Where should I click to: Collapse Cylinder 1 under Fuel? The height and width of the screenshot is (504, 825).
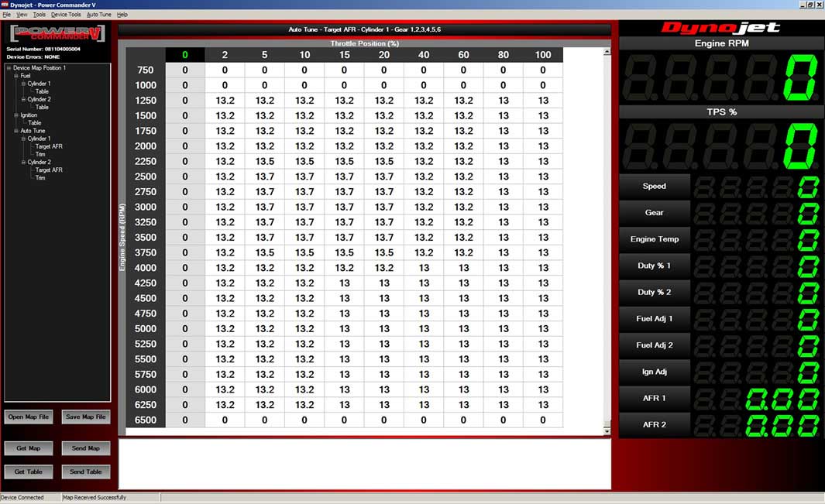pos(23,84)
